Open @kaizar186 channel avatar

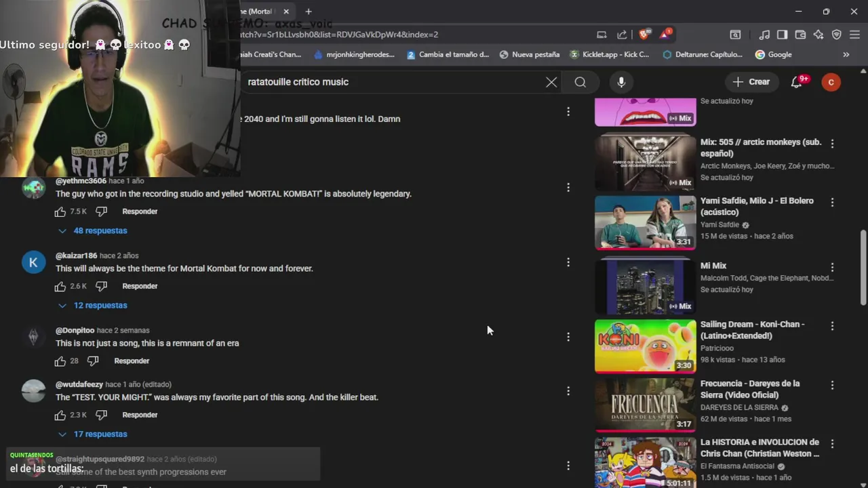pos(33,262)
